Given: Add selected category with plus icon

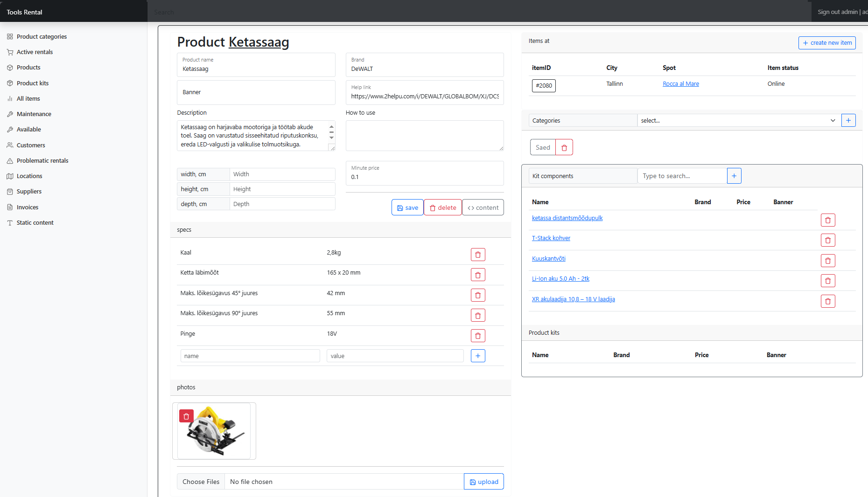Looking at the screenshot, I should pyautogui.click(x=848, y=120).
